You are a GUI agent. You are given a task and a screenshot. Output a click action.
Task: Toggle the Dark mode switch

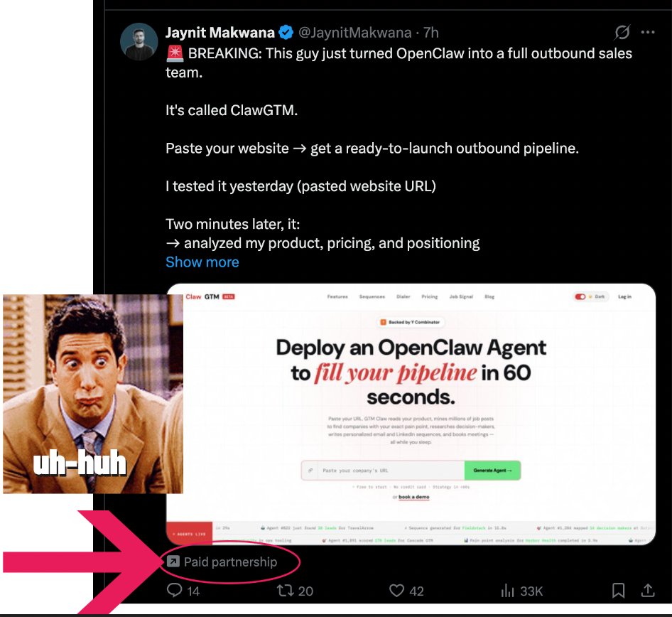point(580,296)
